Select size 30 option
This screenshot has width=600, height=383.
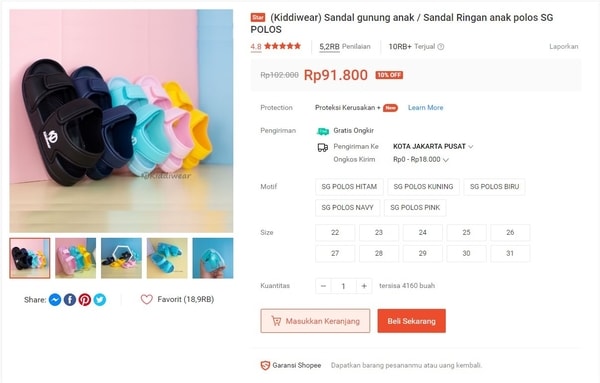(466, 253)
